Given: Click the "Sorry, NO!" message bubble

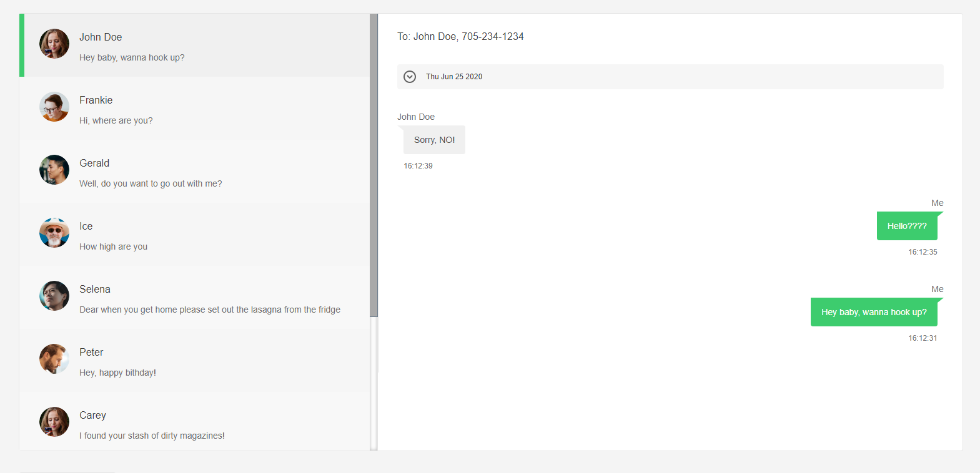Looking at the screenshot, I should 434,140.
